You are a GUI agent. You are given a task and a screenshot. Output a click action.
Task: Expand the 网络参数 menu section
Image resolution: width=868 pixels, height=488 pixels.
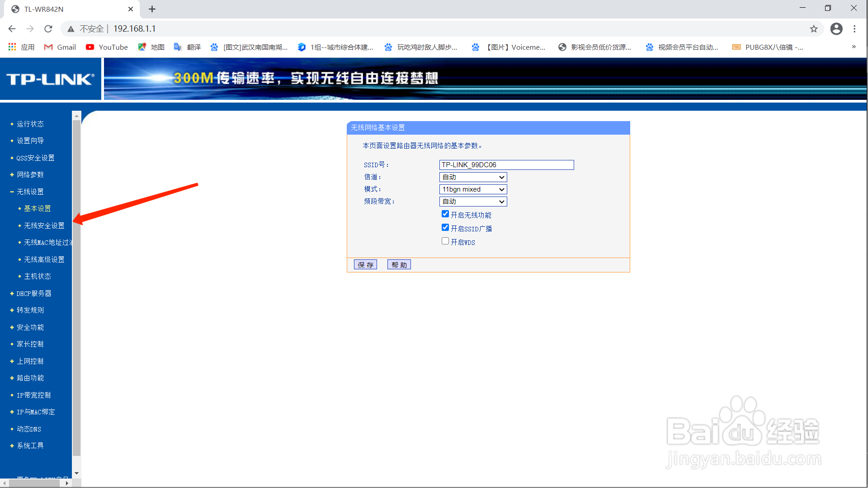pyautogui.click(x=30, y=174)
